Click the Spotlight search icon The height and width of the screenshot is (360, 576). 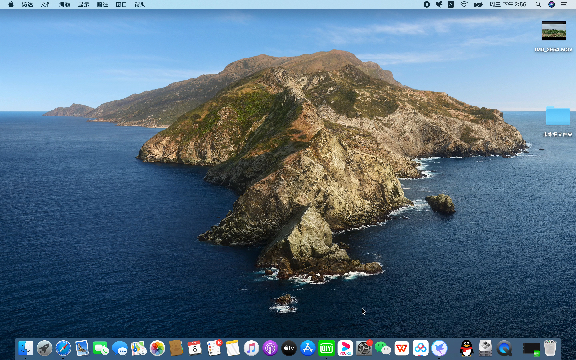538,4
